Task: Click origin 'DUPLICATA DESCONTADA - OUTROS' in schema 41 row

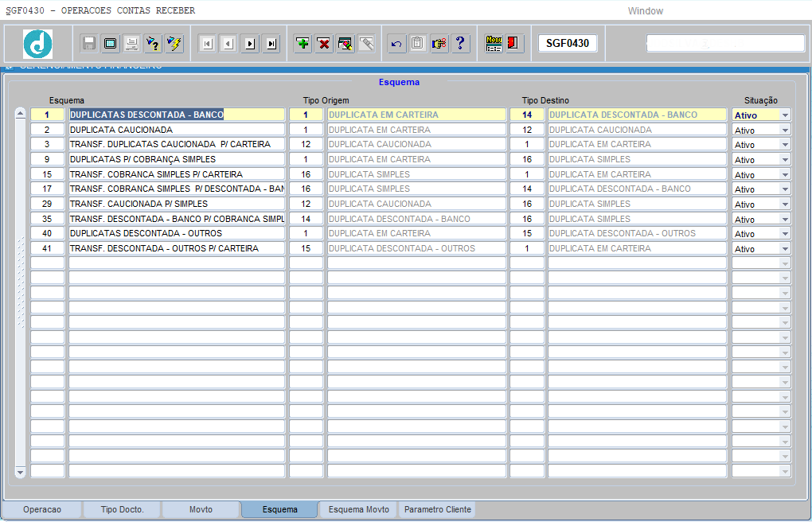Action: point(416,248)
